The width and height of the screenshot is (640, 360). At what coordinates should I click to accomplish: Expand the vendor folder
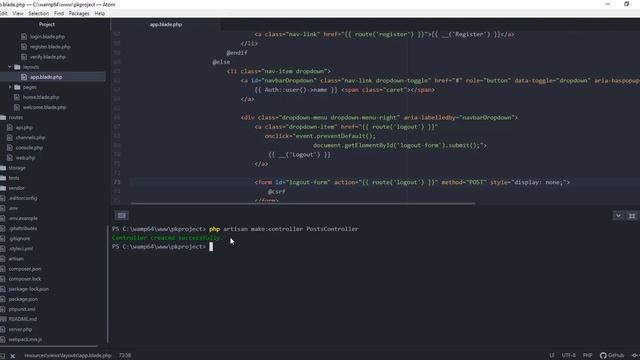[16, 188]
